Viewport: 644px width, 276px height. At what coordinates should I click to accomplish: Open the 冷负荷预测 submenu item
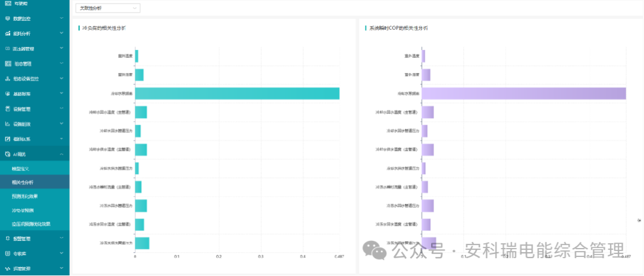point(23,210)
